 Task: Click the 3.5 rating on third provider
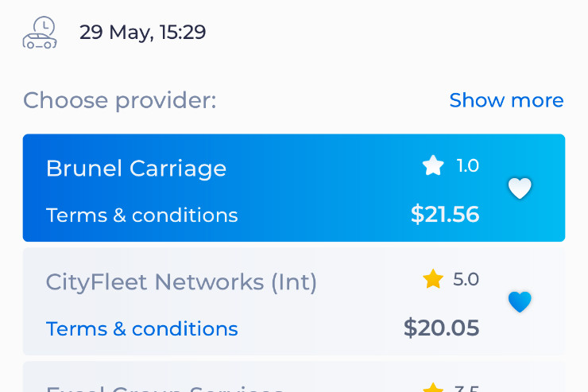point(466,389)
